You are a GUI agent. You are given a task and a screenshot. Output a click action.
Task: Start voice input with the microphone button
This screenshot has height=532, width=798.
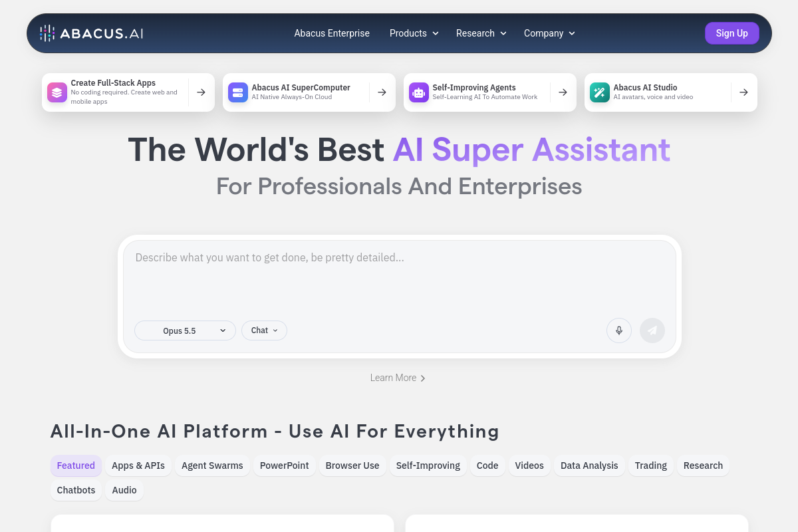tap(619, 331)
